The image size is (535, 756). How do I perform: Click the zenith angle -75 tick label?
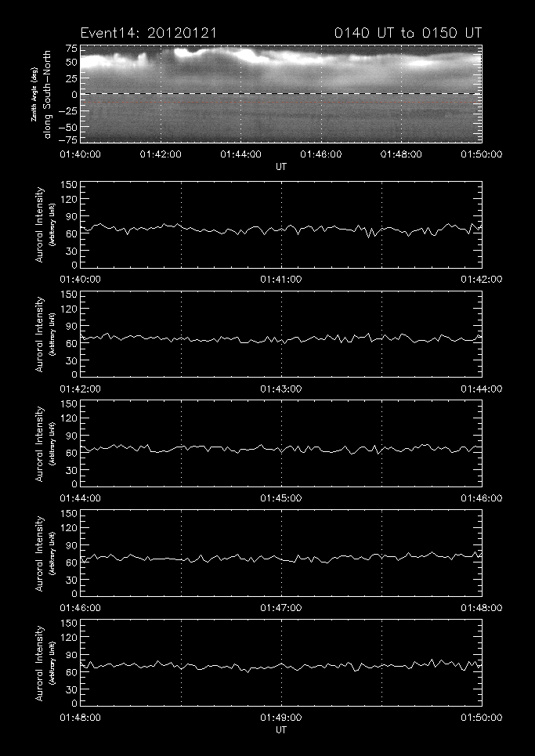(x=68, y=139)
